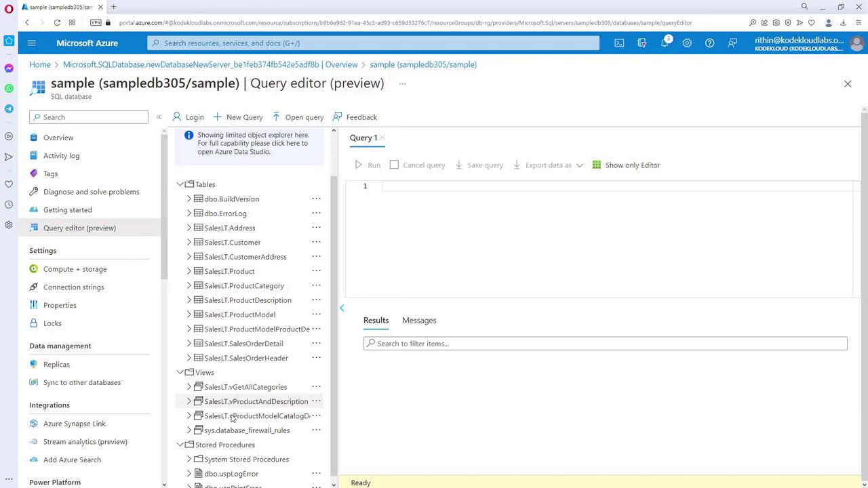
Task: Click the Azure global search bar
Action: coord(373,43)
